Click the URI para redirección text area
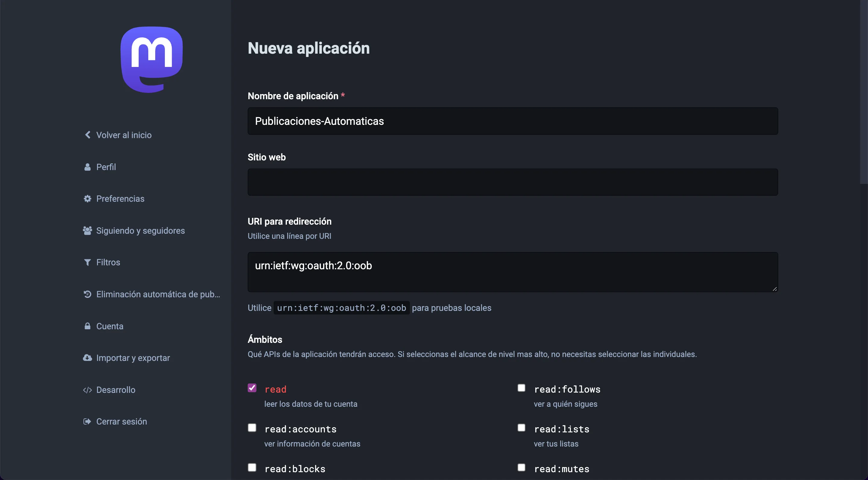The height and width of the screenshot is (480, 868). [512, 272]
